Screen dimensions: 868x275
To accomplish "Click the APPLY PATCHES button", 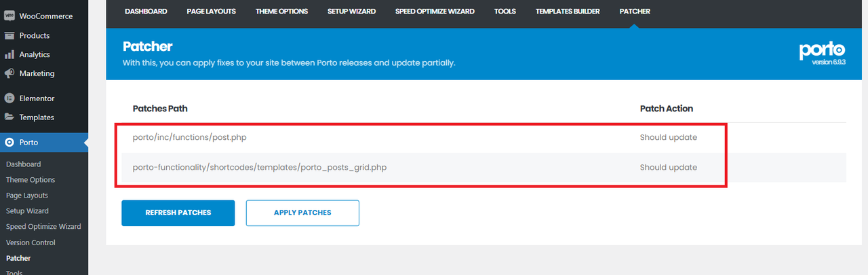I will (x=302, y=213).
